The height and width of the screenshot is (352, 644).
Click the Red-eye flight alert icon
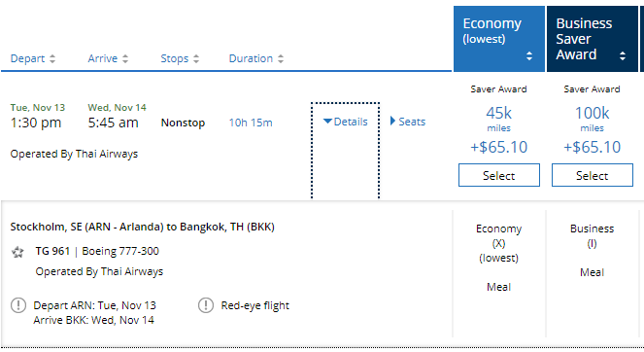pyautogui.click(x=206, y=305)
